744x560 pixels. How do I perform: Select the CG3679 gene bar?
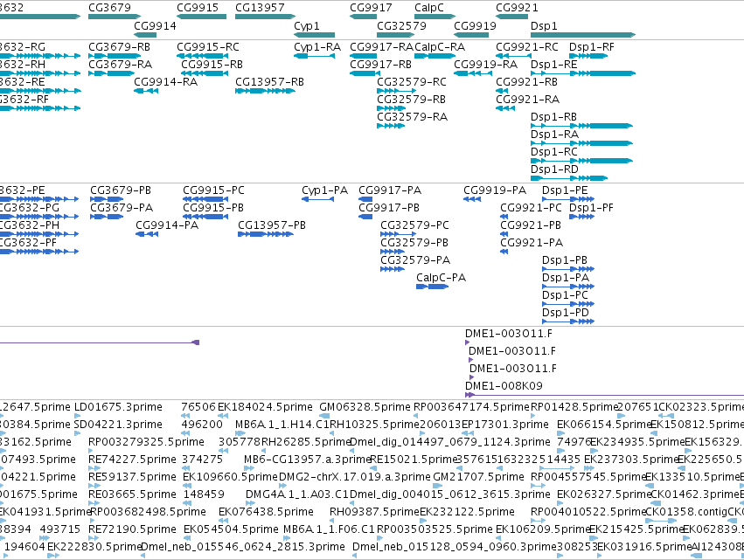(115, 17)
